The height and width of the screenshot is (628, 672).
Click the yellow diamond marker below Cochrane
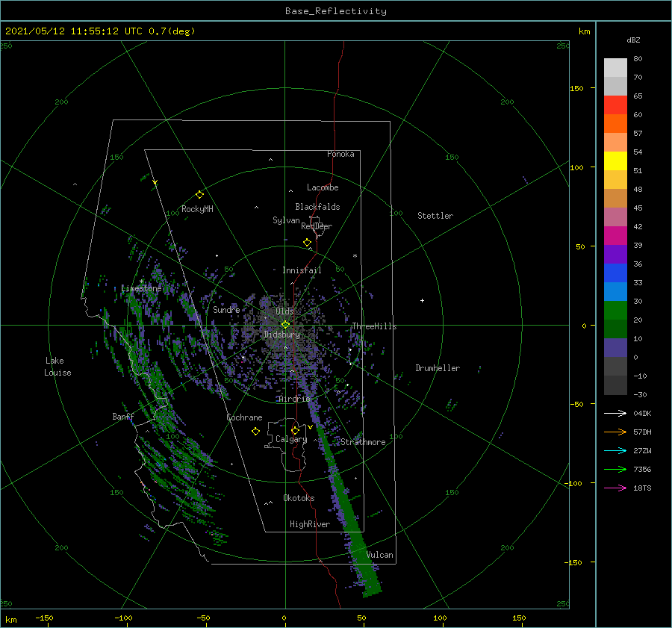pos(255,432)
